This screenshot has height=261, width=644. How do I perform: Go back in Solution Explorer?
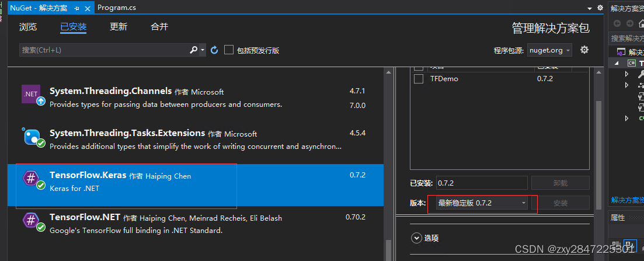coord(617,23)
